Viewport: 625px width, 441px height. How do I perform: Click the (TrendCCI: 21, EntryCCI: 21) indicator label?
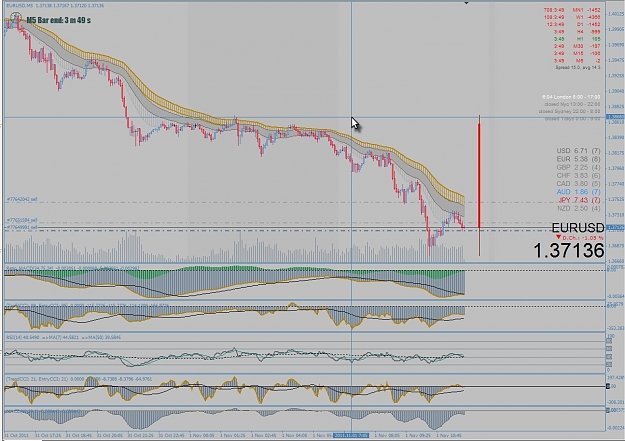coord(79,379)
